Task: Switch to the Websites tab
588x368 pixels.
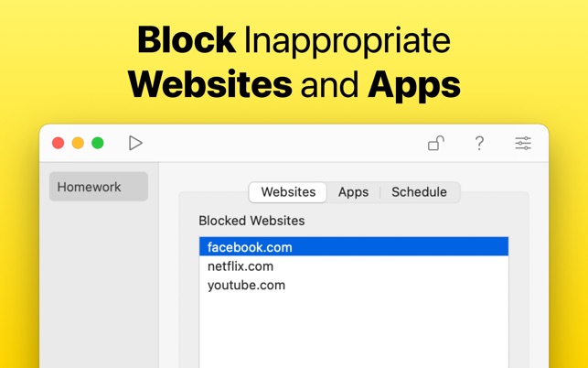Action: (x=288, y=192)
